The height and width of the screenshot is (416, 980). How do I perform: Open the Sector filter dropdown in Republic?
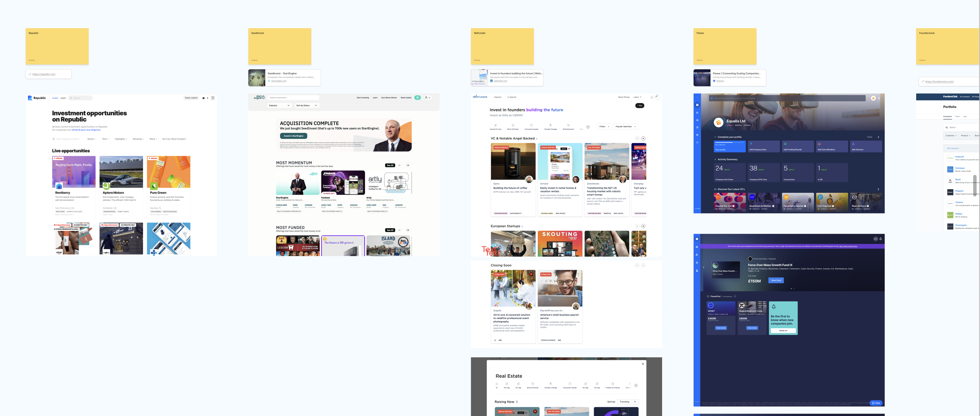click(92, 139)
